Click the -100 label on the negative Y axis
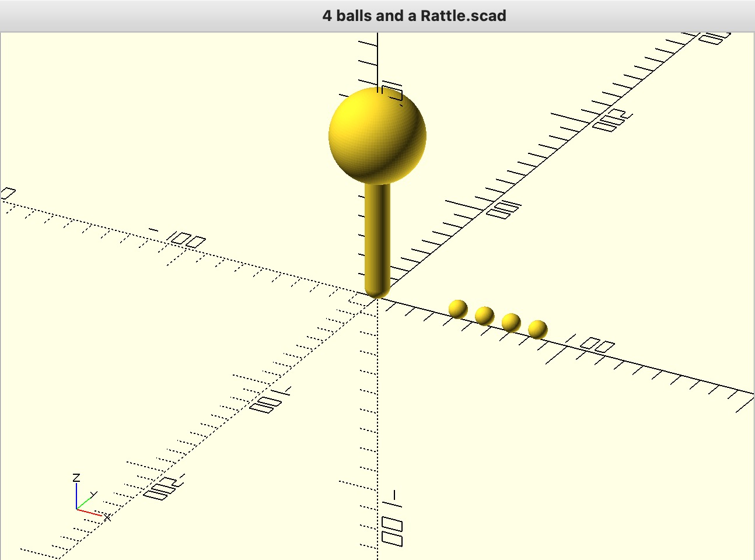Screen dimensions: 755x560 (x=270, y=400)
